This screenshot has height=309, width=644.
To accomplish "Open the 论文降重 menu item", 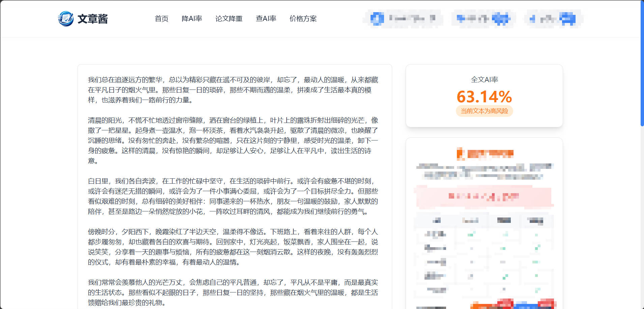I will [229, 19].
